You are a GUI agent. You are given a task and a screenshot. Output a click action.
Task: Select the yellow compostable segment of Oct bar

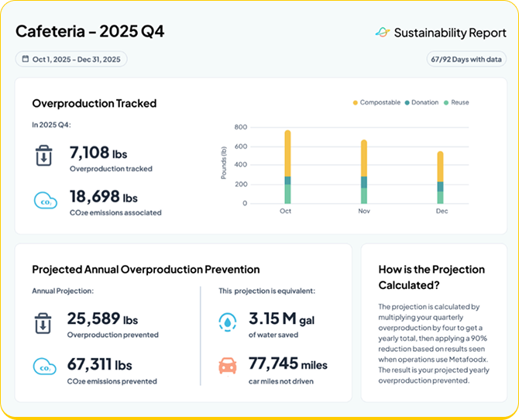pos(287,153)
